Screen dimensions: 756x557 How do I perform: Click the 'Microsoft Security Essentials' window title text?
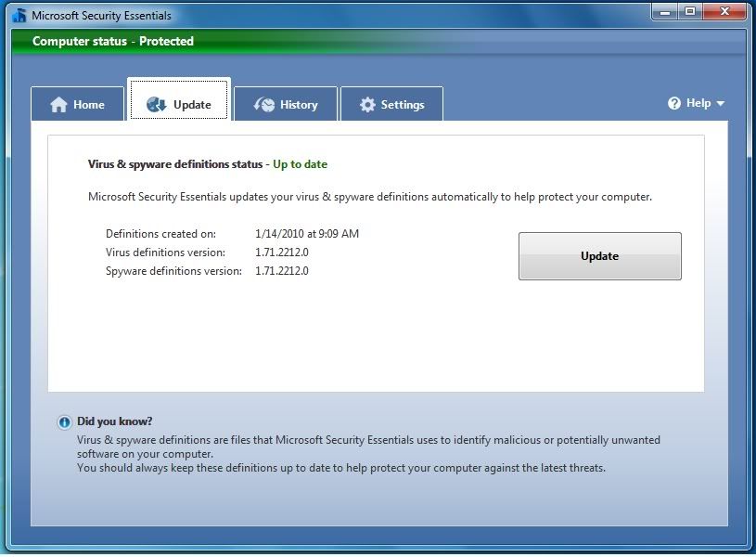point(101,16)
